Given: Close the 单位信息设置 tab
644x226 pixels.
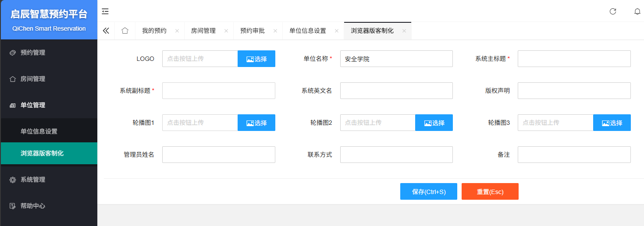Looking at the screenshot, I should 337,31.
